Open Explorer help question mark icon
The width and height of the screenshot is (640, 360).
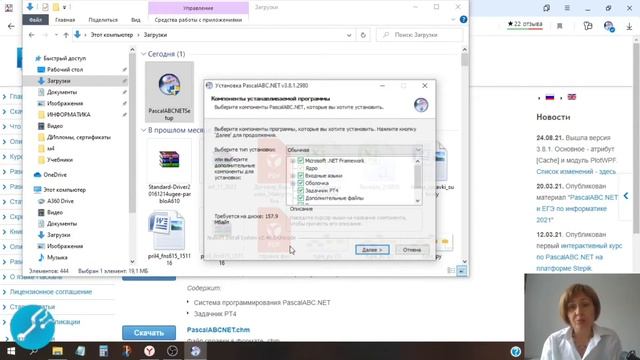pos(463,19)
